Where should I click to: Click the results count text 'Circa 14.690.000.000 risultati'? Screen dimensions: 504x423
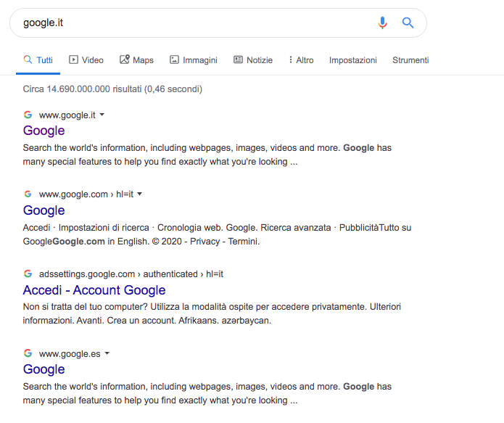82,89
